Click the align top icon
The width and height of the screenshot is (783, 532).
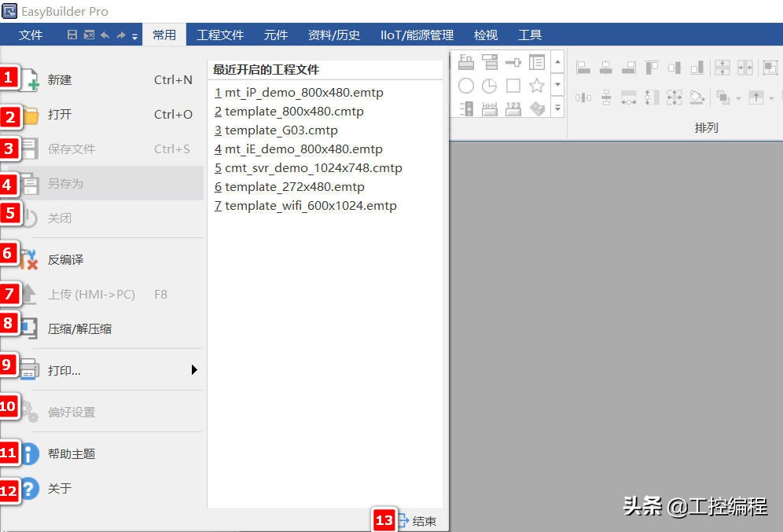pyautogui.click(x=652, y=68)
